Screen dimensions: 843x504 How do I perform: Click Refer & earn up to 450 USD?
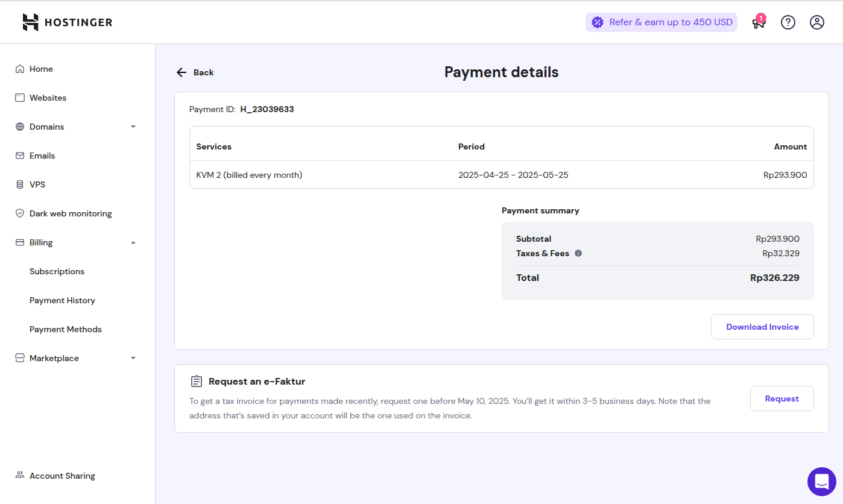point(661,22)
